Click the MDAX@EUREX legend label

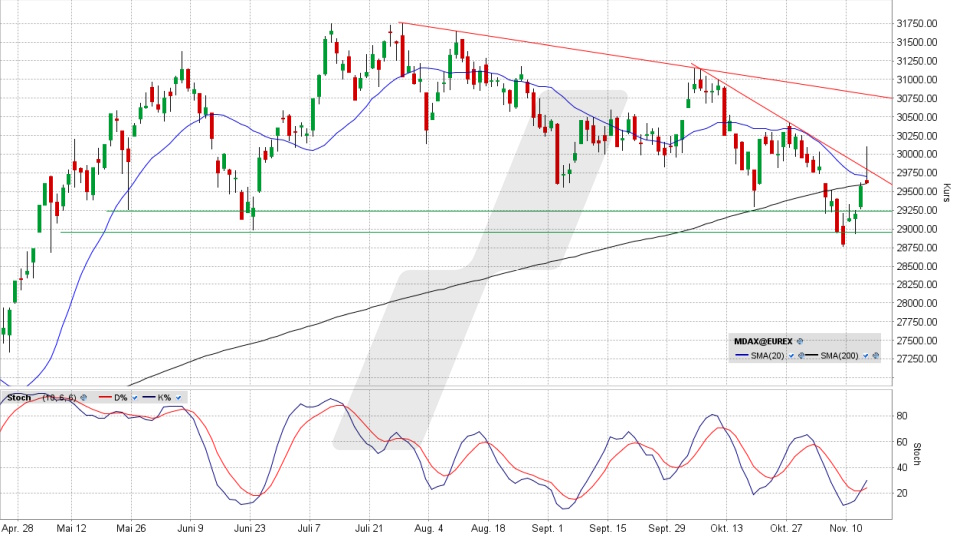(x=764, y=341)
